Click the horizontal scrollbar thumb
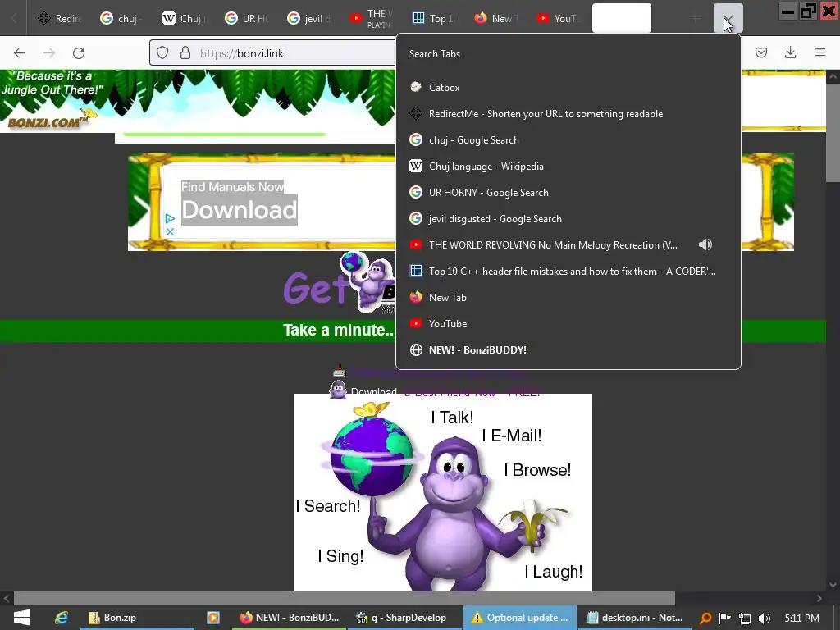 pos(344,598)
